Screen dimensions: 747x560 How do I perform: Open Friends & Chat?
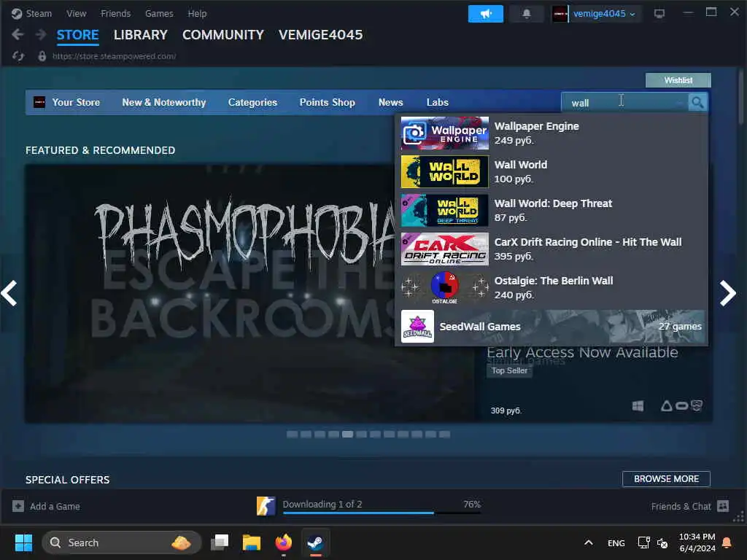690,506
